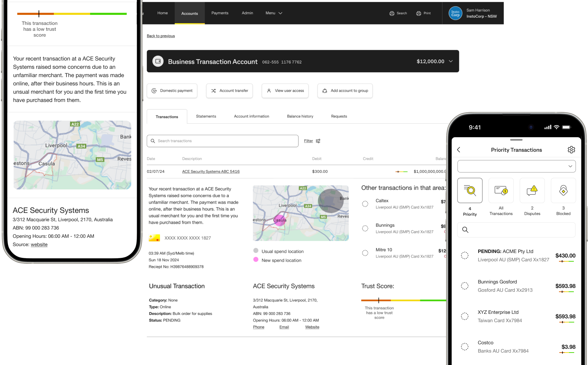The width and height of the screenshot is (588, 365).
Task: Click the Email link under ACE Security Systems
Action: 284,327
